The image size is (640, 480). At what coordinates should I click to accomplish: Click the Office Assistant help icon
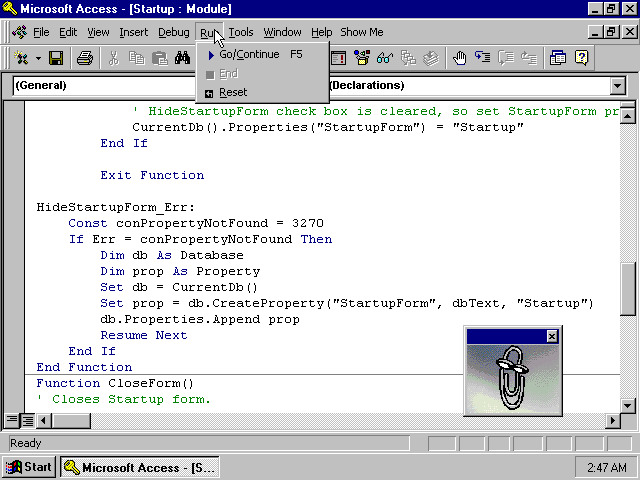581,58
